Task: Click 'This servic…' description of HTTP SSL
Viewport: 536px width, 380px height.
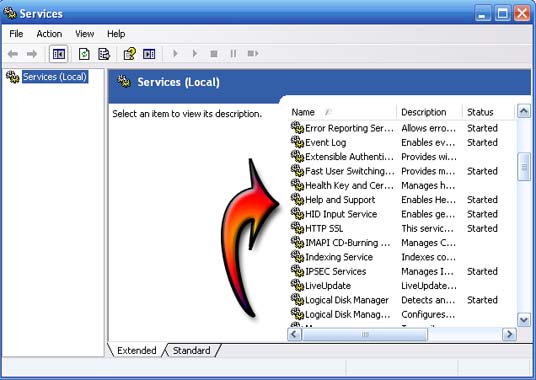Action: pyautogui.click(x=427, y=228)
